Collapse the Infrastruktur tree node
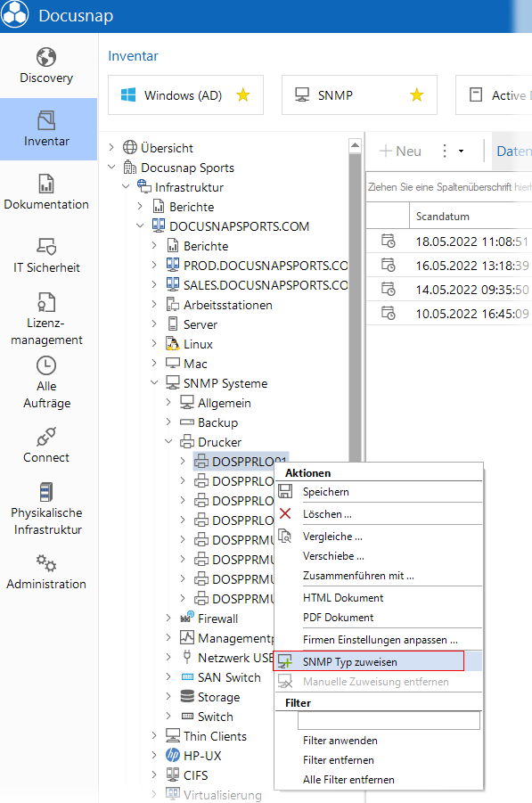Image resolution: width=532 pixels, height=803 pixels. [126, 187]
